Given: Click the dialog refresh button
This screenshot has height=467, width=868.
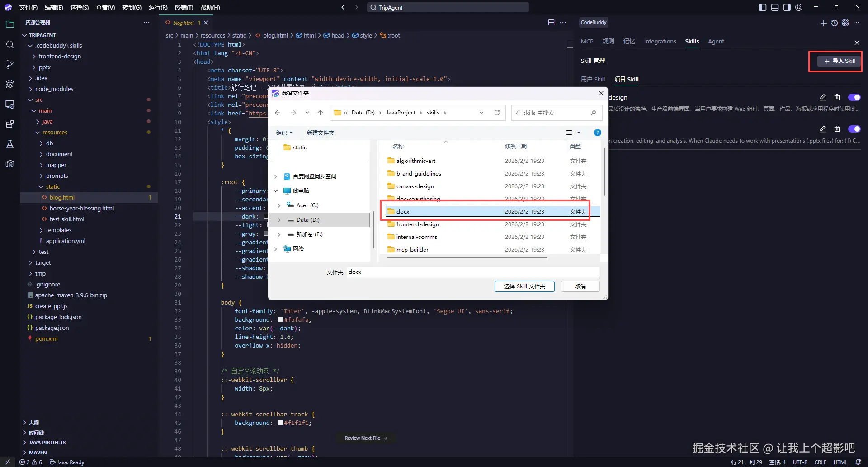Looking at the screenshot, I should point(497,113).
